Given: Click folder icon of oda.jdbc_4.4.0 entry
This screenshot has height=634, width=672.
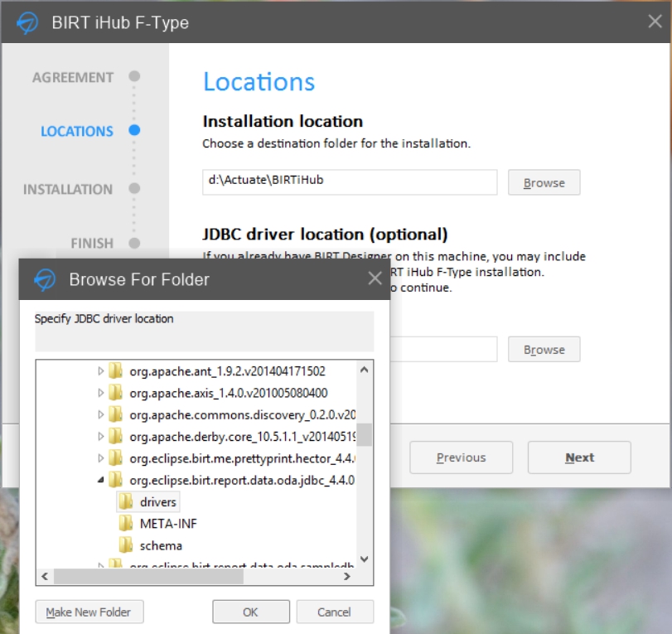Looking at the screenshot, I should (116, 480).
